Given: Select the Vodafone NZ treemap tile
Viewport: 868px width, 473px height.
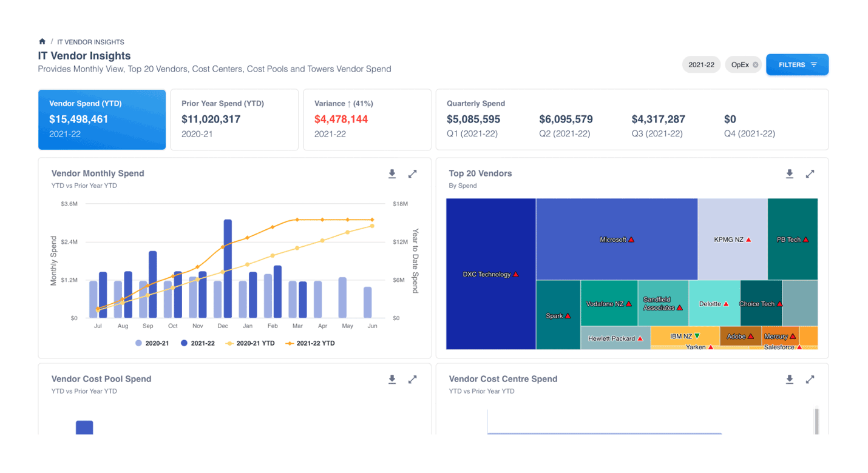Looking at the screenshot, I should 609,303.
